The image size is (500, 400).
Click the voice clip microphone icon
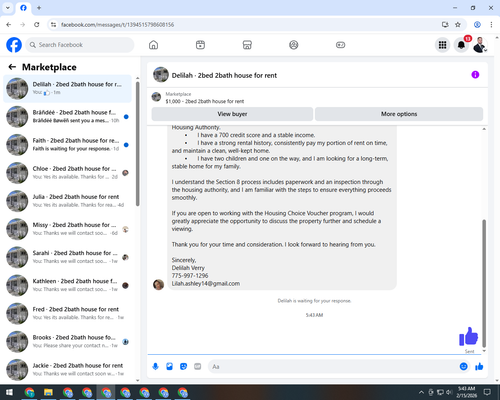[155, 367]
